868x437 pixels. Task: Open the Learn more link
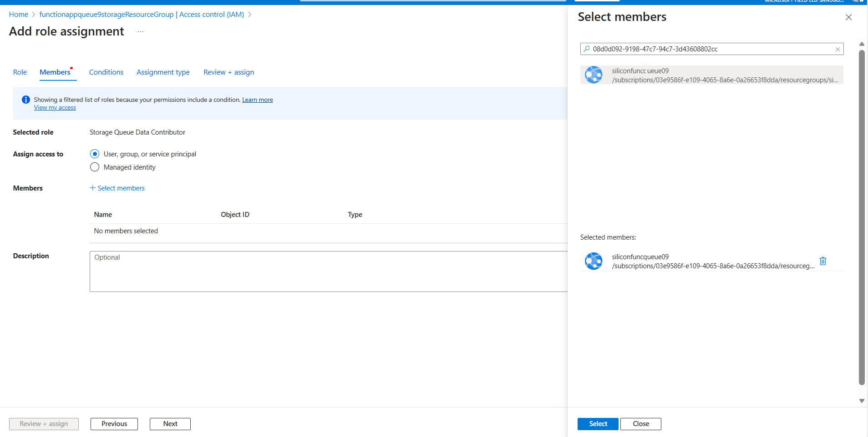click(258, 100)
